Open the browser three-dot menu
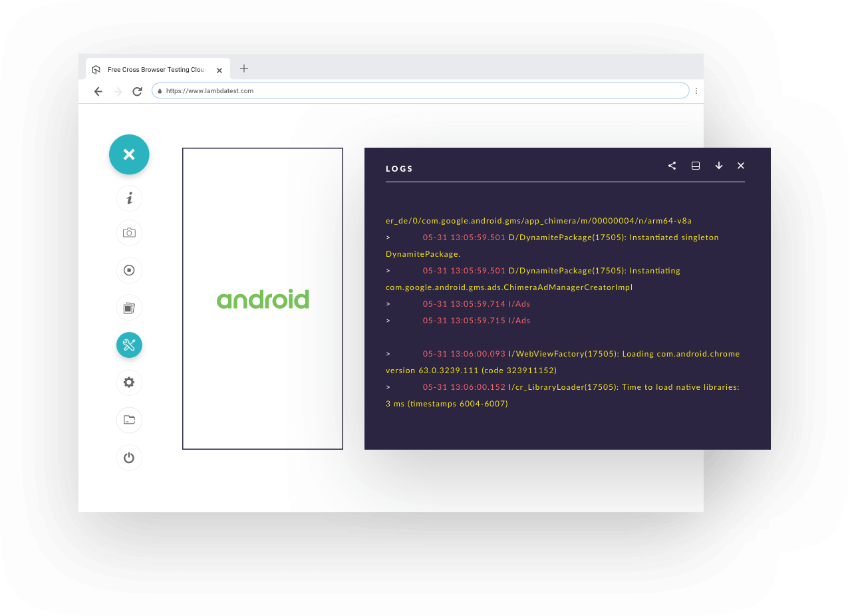850x616 pixels. point(696,91)
